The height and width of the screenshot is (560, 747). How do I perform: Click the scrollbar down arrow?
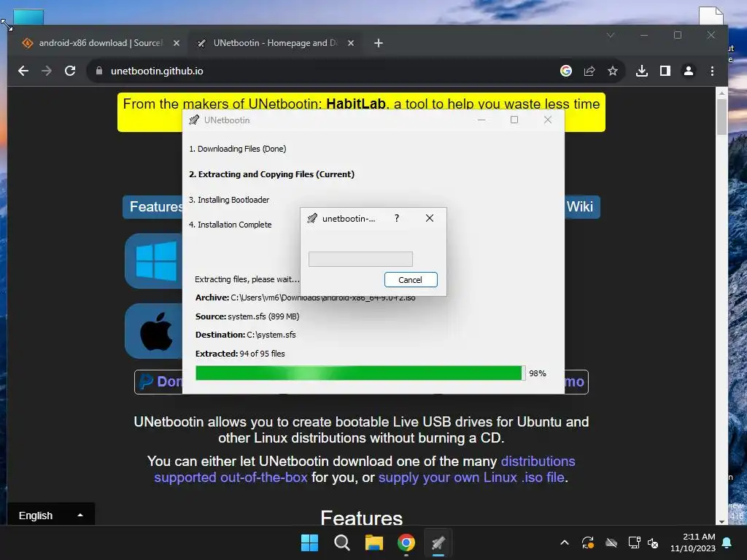point(721,521)
